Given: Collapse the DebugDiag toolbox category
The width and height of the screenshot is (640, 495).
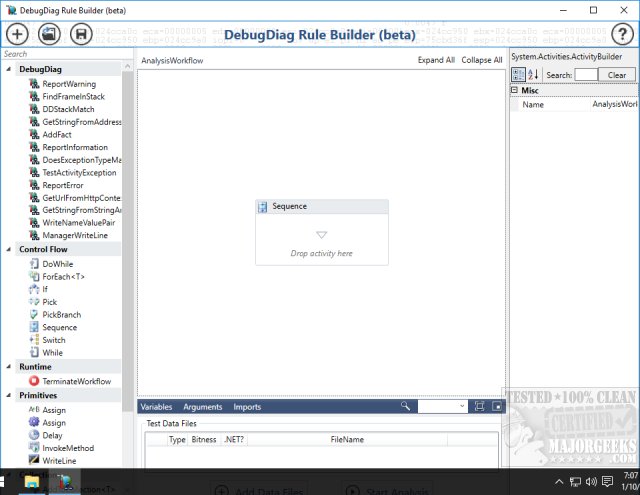Looking at the screenshot, I should click(x=9, y=69).
